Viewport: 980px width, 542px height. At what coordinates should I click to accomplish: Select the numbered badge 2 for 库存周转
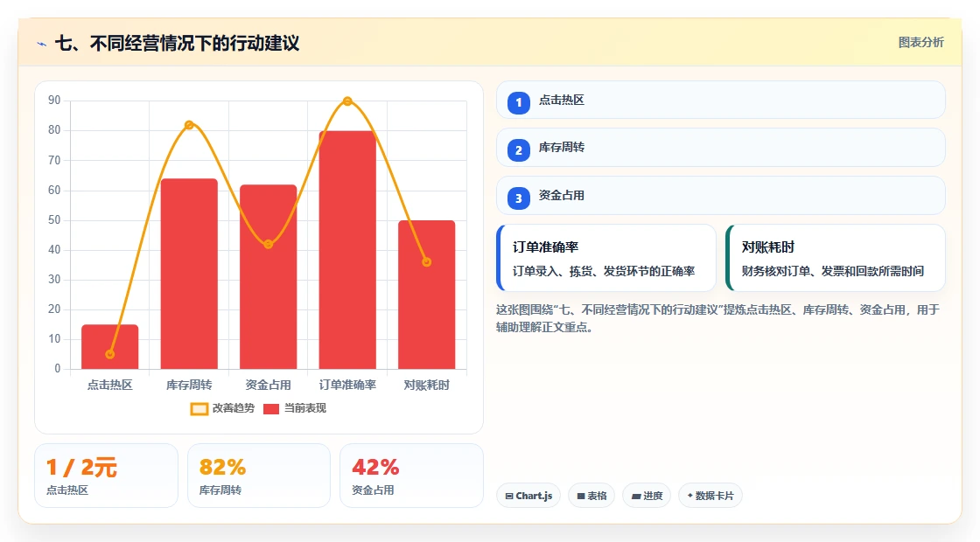coord(519,149)
